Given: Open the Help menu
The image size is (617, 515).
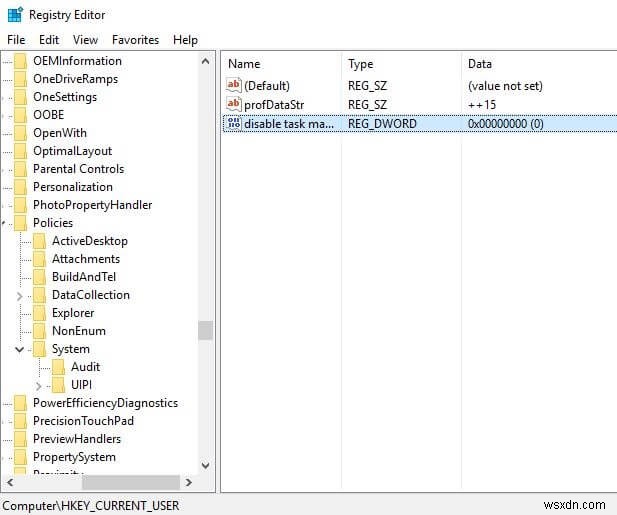Looking at the screenshot, I should pyautogui.click(x=185, y=40).
